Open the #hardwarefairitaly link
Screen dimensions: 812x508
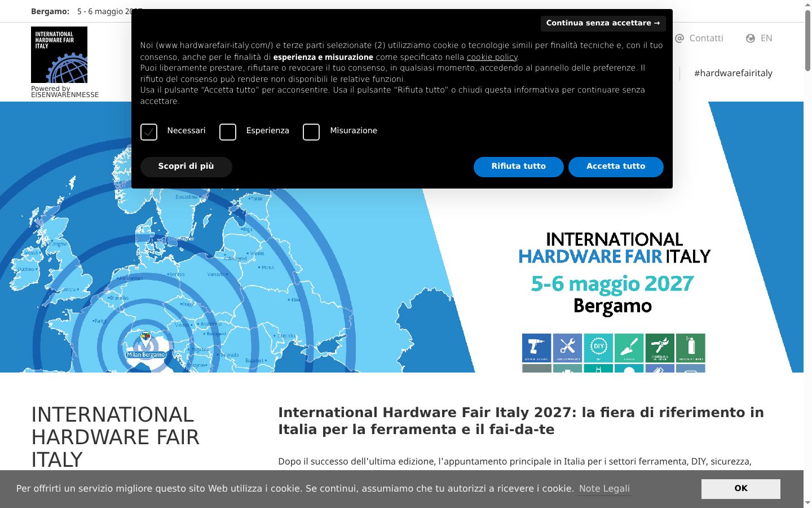coord(733,73)
